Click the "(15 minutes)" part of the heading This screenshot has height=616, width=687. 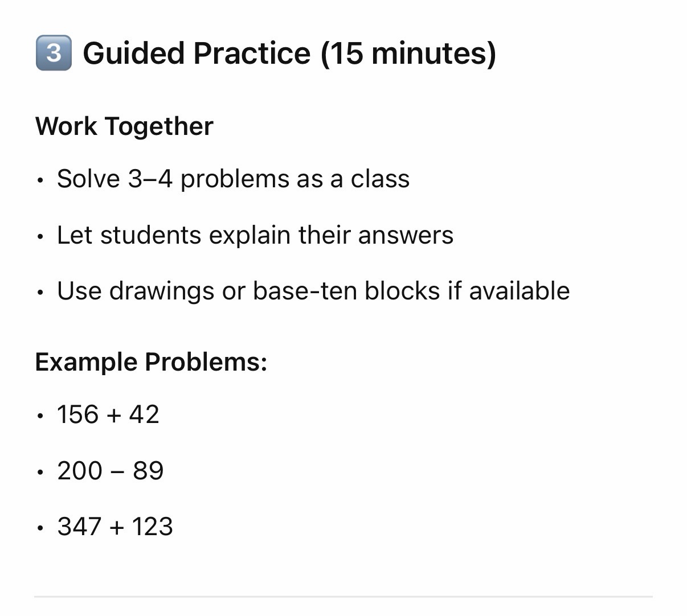(x=408, y=53)
